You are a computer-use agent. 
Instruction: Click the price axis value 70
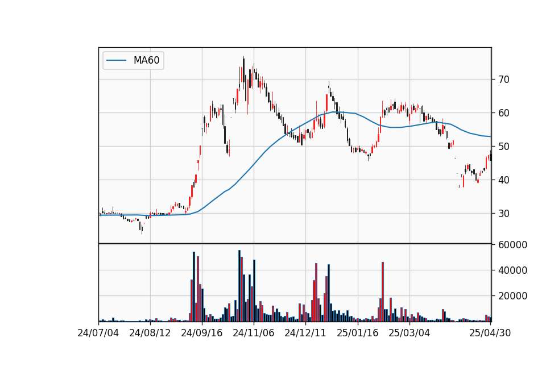pos(504,80)
